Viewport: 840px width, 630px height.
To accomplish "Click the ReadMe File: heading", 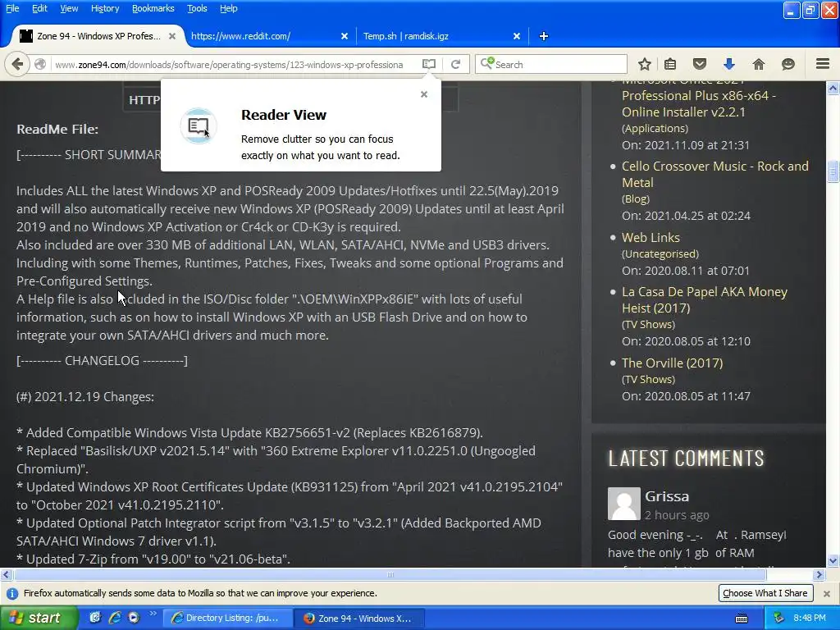I will pos(57,129).
